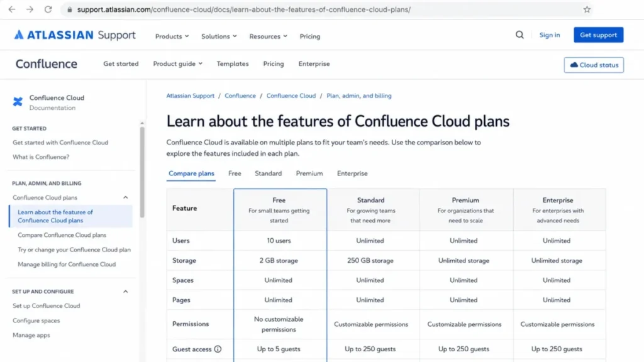
Task: Open Pricing in top Atlassian navigation
Action: point(309,36)
